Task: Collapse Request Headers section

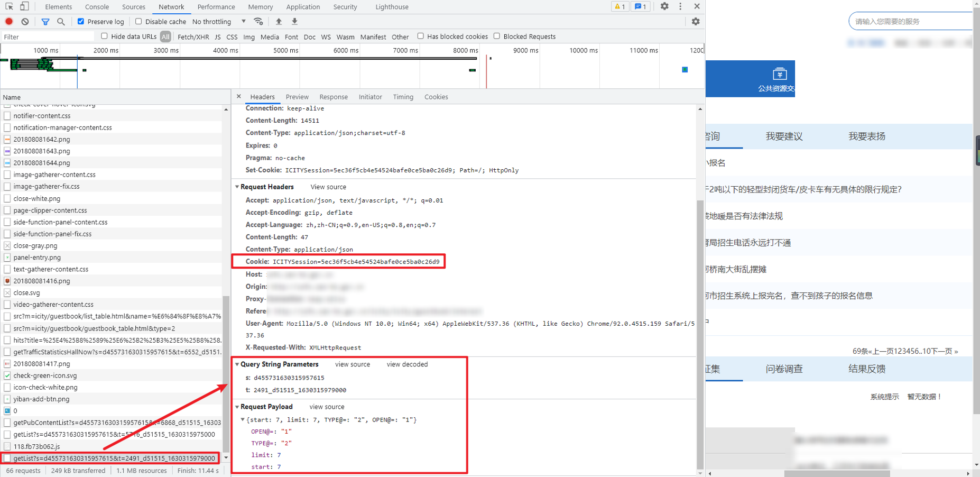Action: [237, 187]
